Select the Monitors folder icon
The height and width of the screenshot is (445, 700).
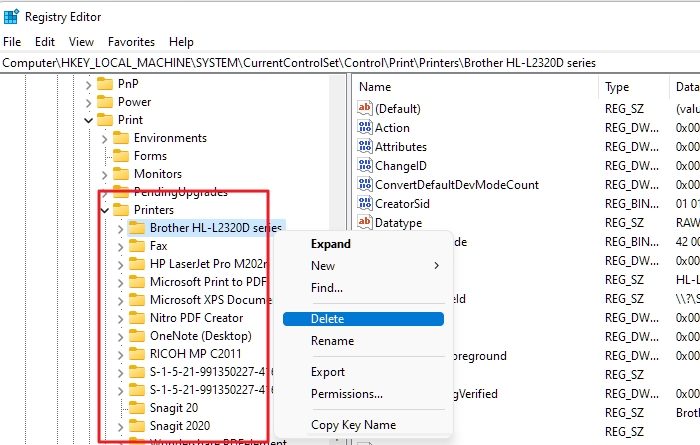pos(121,174)
